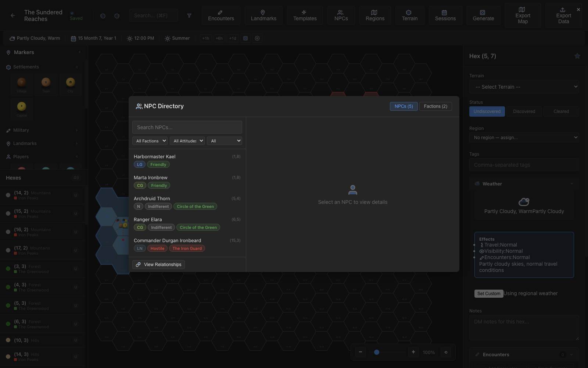Click the undo icon
The image size is (588, 368).
click(103, 16)
